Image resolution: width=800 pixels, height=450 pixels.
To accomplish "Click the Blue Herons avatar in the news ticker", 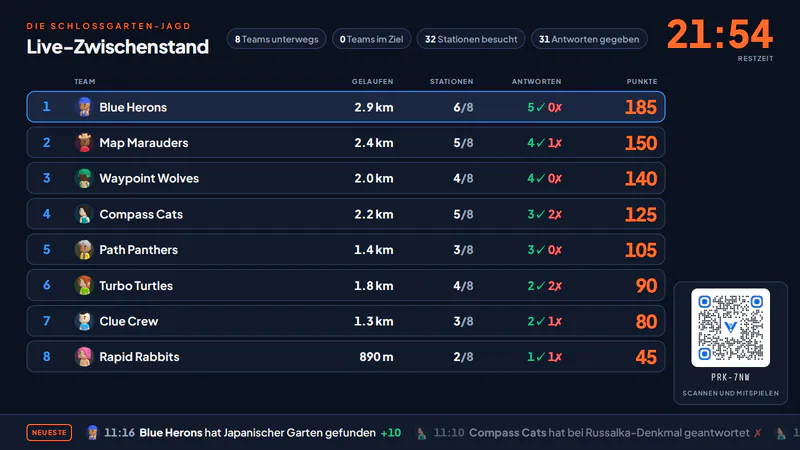I will point(92,433).
